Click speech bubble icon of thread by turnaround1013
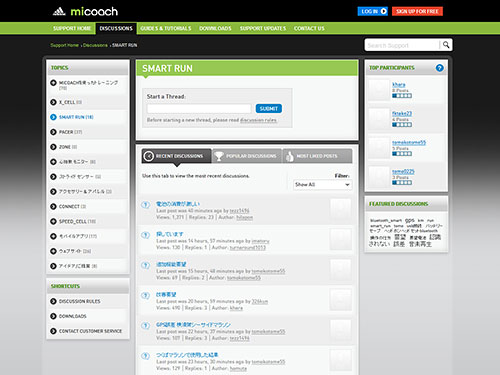The image size is (500, 375). click(x=145, y=235)
